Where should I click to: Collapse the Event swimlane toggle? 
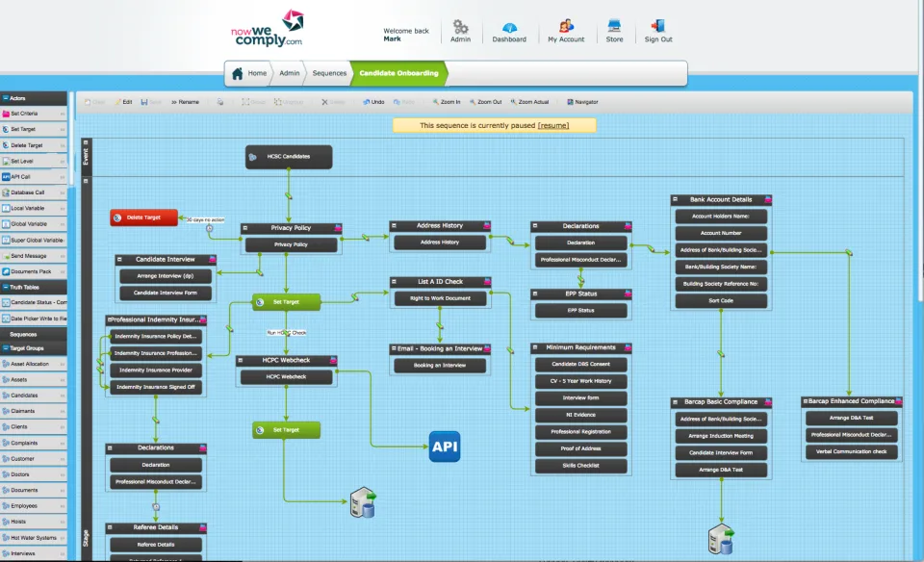pyautogui.click(x=86, y=142)
